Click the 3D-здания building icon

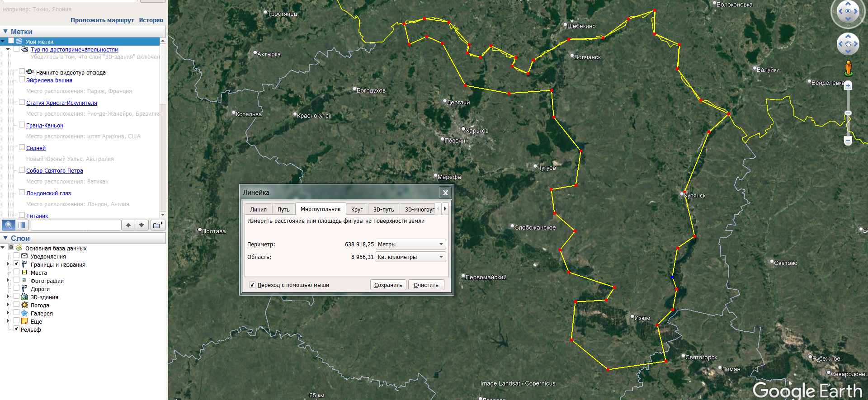pos(24,297)
